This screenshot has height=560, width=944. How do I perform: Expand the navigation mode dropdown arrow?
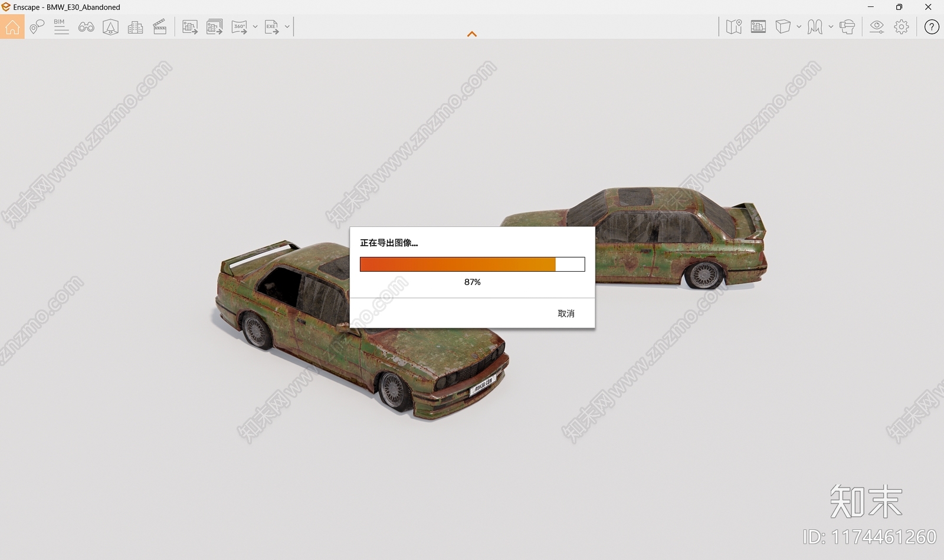coord(831,27)
